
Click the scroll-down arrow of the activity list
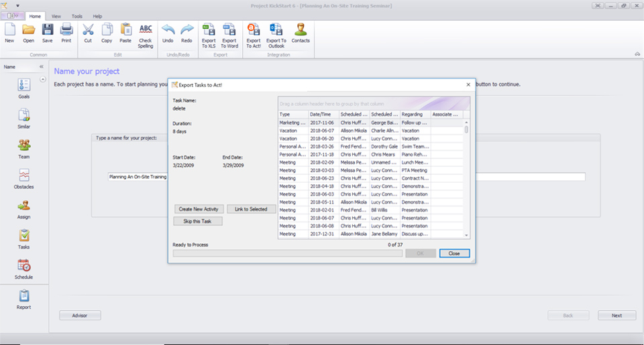click(x=467, y=235)
